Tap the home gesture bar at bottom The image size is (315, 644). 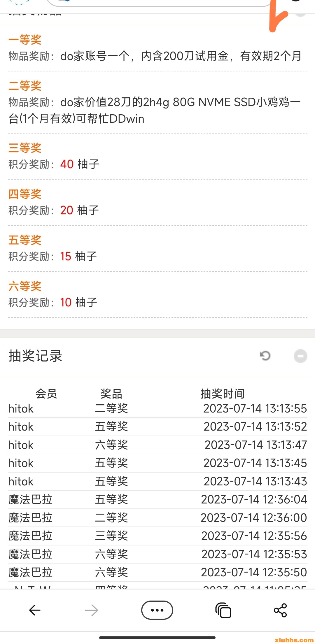pos(157,638)
